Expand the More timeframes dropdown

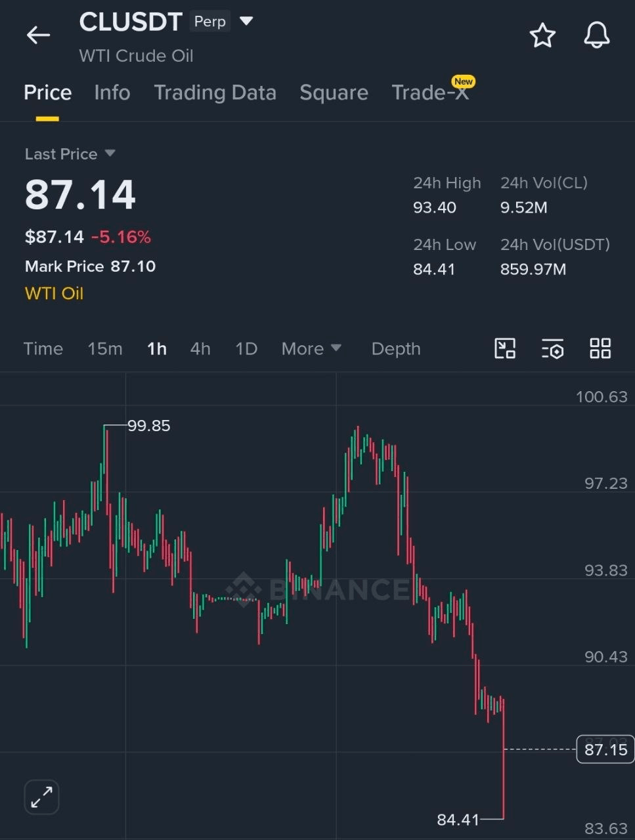[x=311, y=348]
